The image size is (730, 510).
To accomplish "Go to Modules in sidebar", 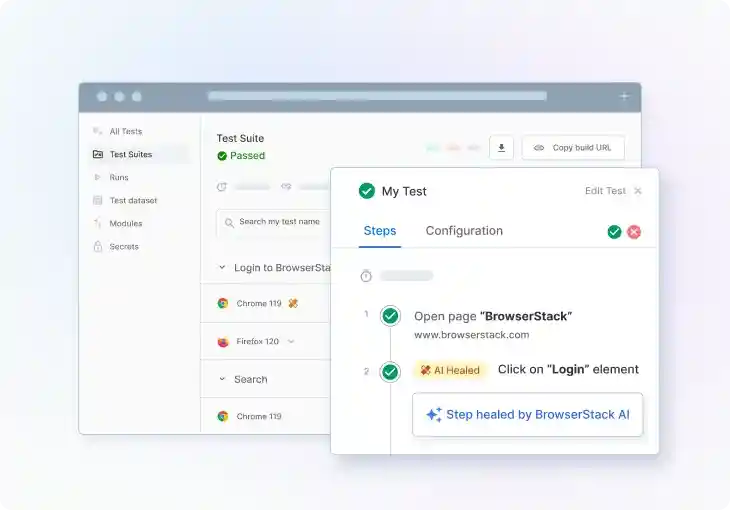I will click(126, 224).
